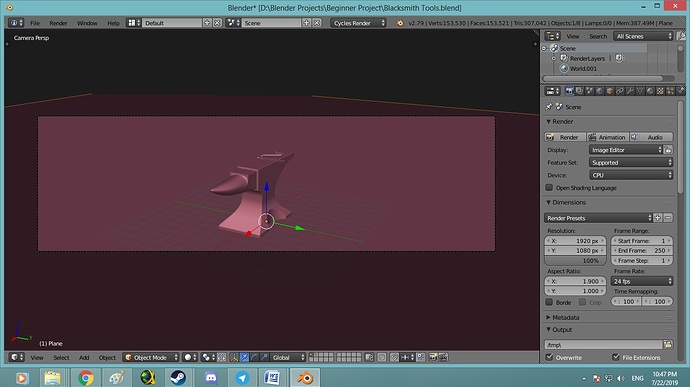Click the output path /tmp\ field
690x387 pixels.
point(603,345)
